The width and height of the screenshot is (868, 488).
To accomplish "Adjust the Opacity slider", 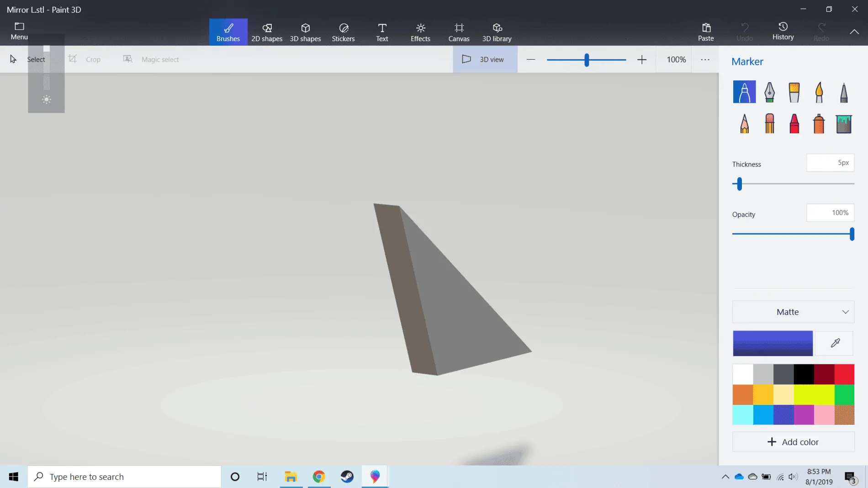I will coord(793,234).
